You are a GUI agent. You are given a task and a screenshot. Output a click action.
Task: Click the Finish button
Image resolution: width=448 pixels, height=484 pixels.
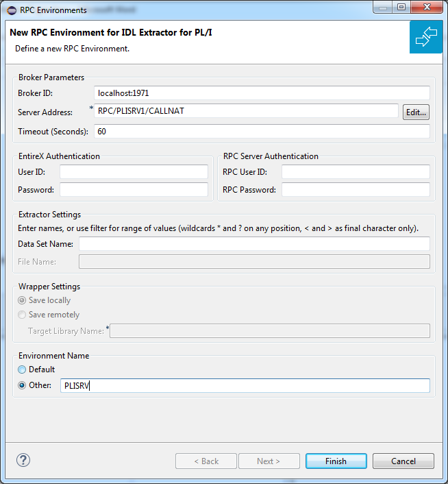(x=336, y=461)
